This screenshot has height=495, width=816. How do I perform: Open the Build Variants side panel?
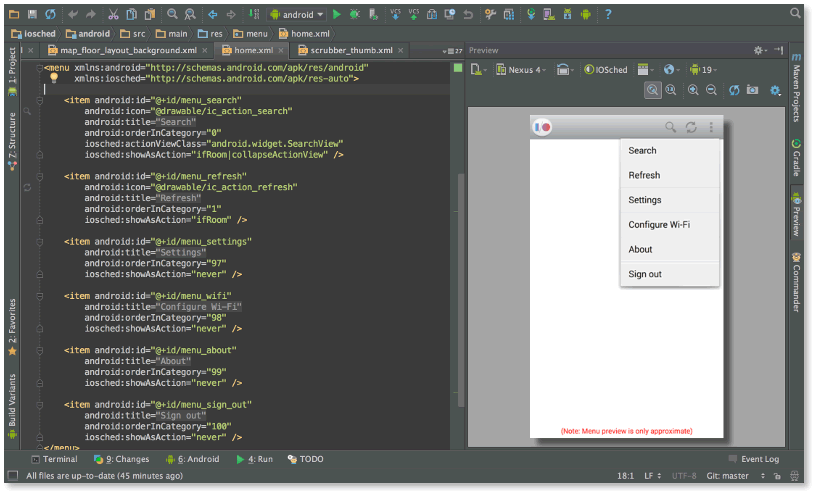coord(12,407)
